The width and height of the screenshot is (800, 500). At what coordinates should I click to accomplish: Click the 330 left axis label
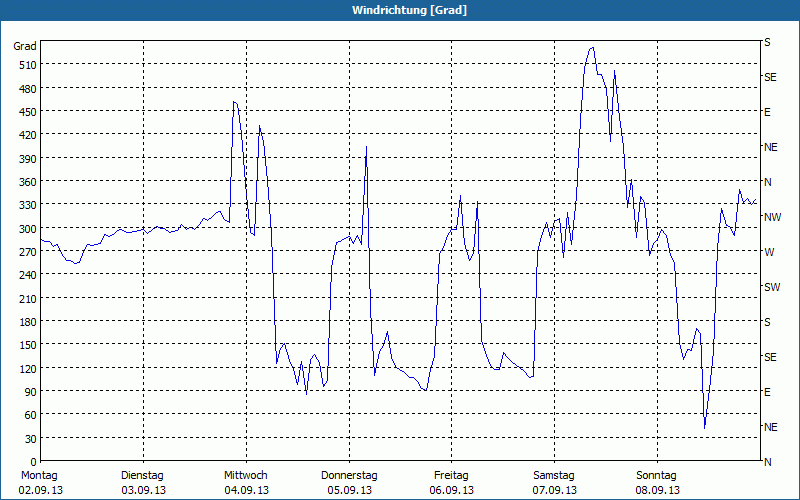(28, 205)
